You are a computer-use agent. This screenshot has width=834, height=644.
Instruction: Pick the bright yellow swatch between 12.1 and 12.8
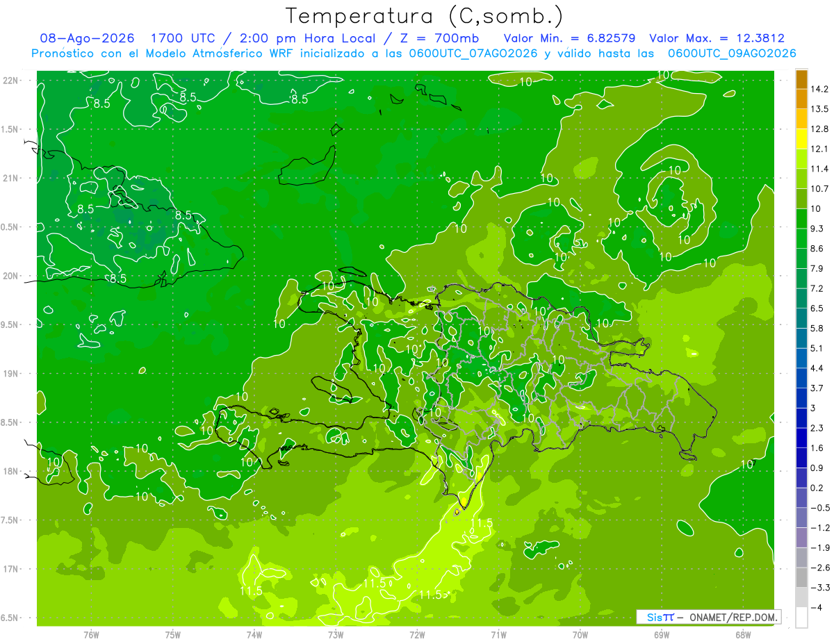tap(801, 139)
